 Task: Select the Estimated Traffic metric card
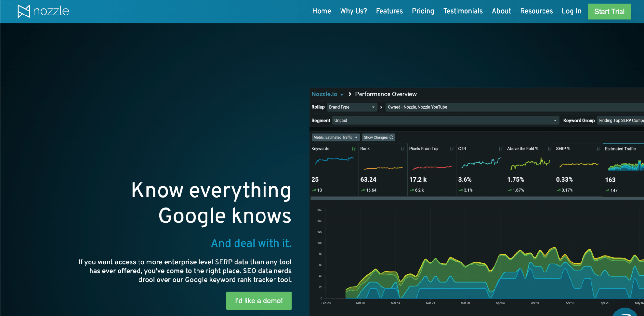[623, 169]
